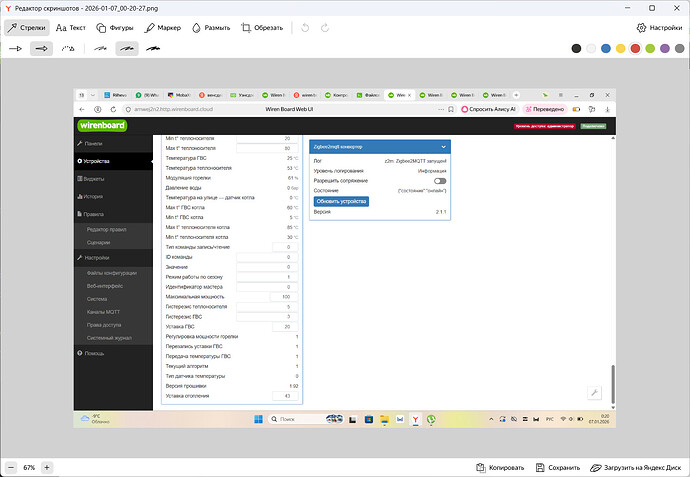This screenshot has height=477, width=690.
Task: Click Сохранить to save the screenshot
Action: pyautogui.click(x=558, y=467)
